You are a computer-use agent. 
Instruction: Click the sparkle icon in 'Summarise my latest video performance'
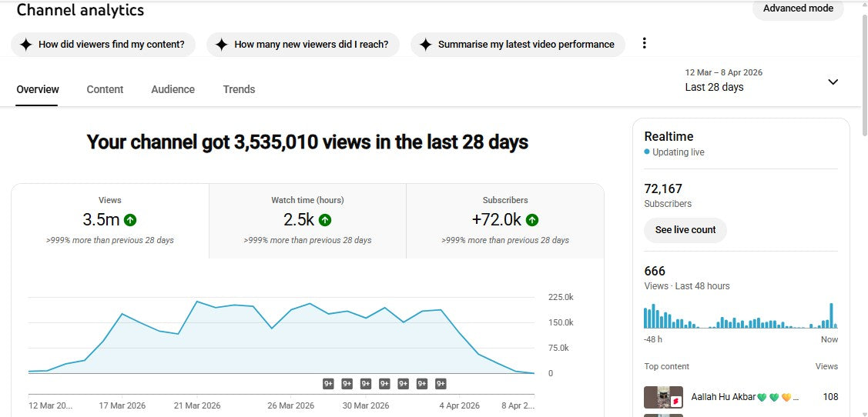pos(425,45)
